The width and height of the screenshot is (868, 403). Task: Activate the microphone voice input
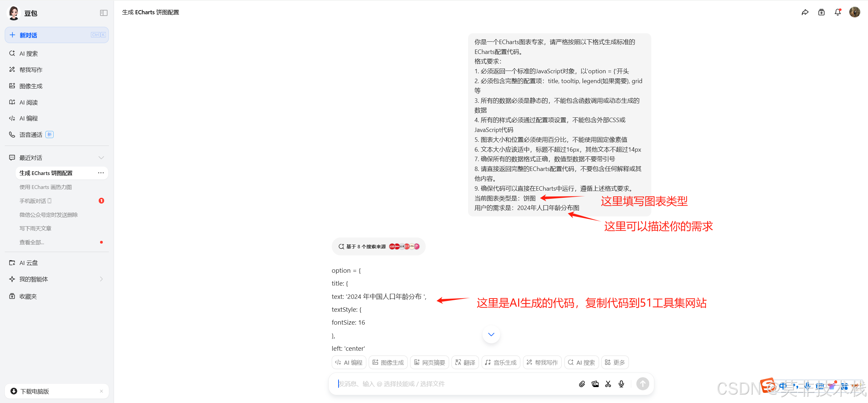click(621, 384)
